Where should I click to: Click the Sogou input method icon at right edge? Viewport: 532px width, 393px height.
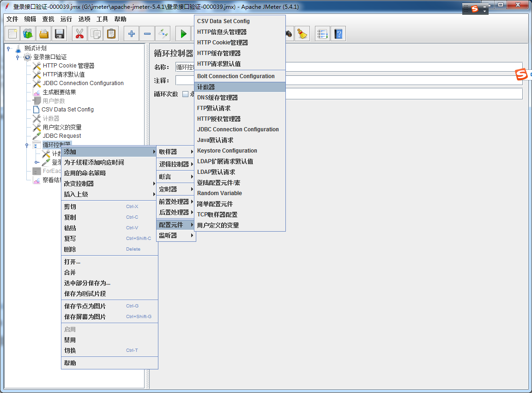(x=521, y=74)
